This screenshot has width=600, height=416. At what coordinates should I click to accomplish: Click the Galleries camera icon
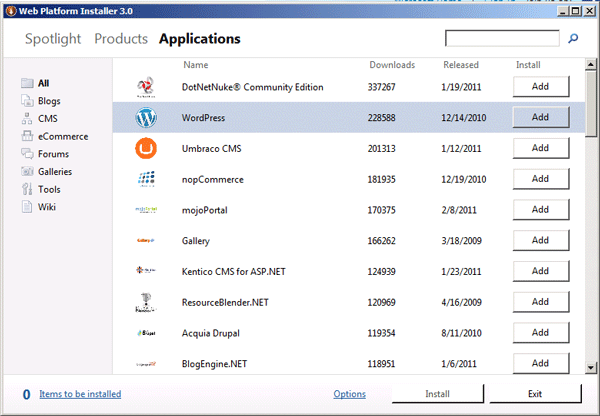(27, 171)
